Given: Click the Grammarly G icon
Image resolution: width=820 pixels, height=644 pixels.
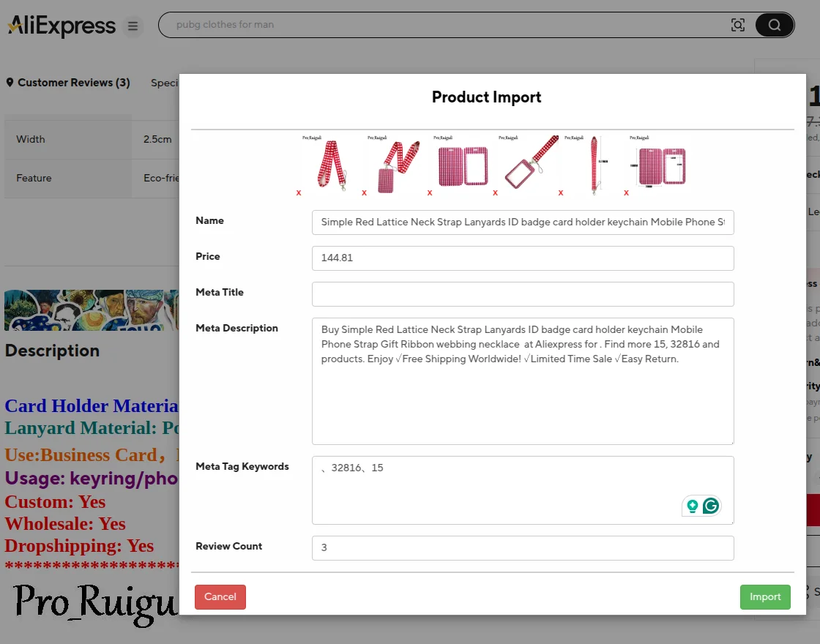Looking at the screenshot, I should (711, 506).
